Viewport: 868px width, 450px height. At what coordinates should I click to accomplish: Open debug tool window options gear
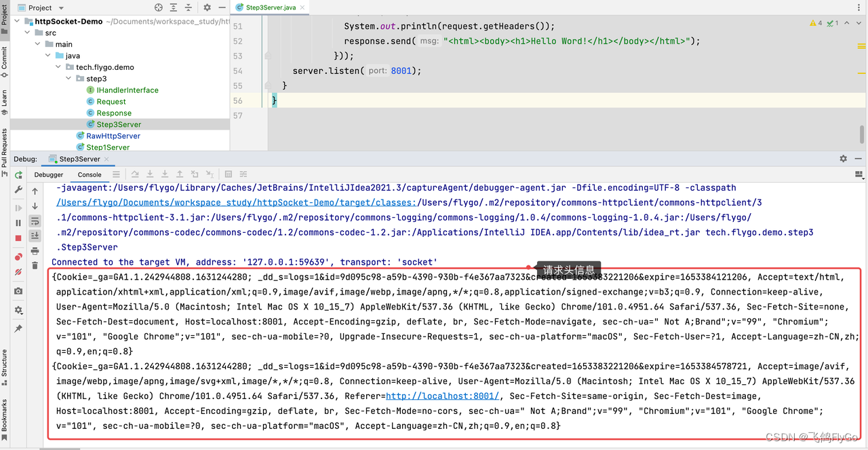click(x=843, y=158)
